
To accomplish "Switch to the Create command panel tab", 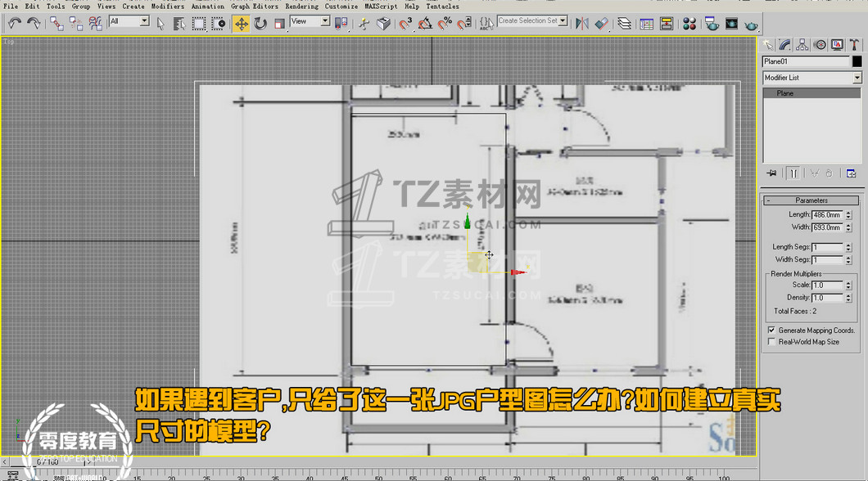I will coord(768,45).
